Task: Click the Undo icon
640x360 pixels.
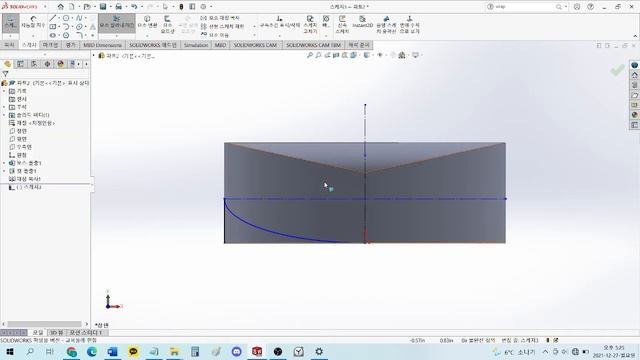Action: point(134,7)
